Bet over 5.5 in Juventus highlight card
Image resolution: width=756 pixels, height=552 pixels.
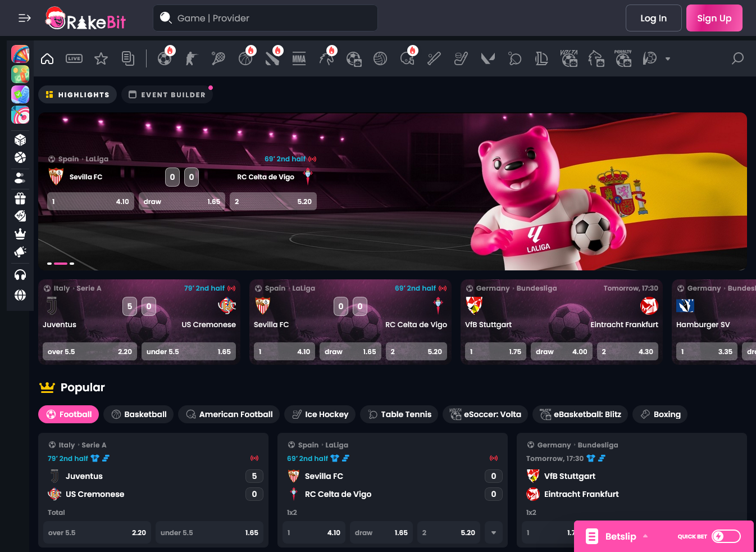point(90,351)
